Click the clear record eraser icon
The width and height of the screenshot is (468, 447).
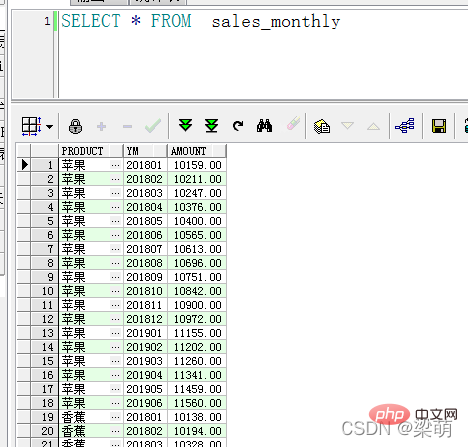(x=293, y=124)
